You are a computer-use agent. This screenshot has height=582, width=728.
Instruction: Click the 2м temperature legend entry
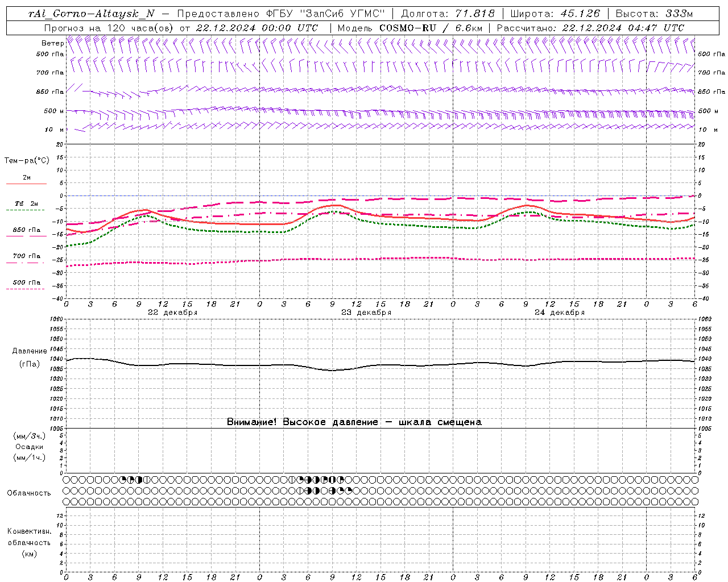pyautogui.click(x=27, y=178)
